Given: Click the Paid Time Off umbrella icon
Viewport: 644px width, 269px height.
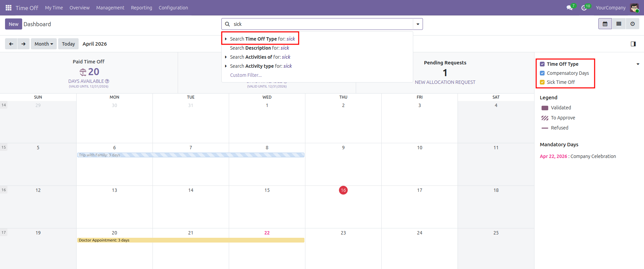Looking at the screenshot, I should [83, 72].
